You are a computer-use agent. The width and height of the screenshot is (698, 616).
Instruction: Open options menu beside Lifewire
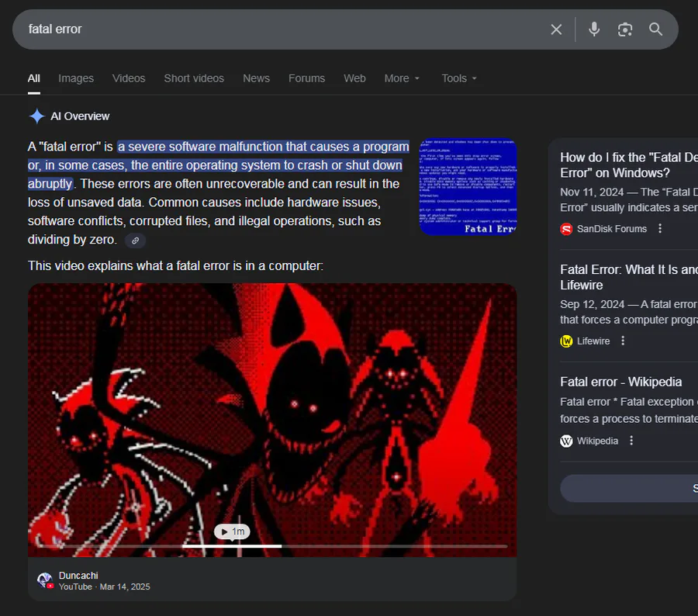[623, 341]
